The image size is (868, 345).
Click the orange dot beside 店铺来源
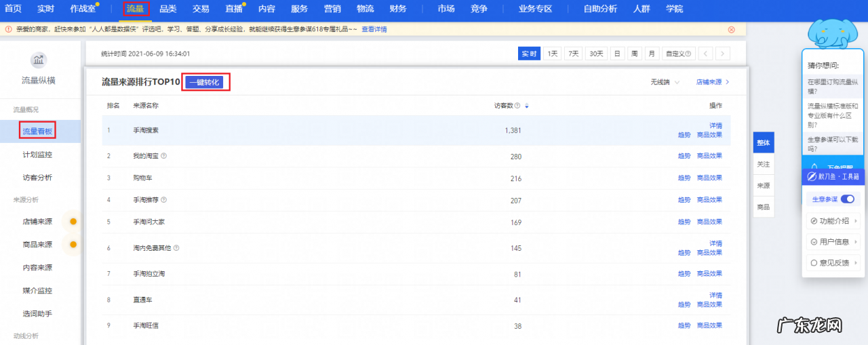coord(73,222)
